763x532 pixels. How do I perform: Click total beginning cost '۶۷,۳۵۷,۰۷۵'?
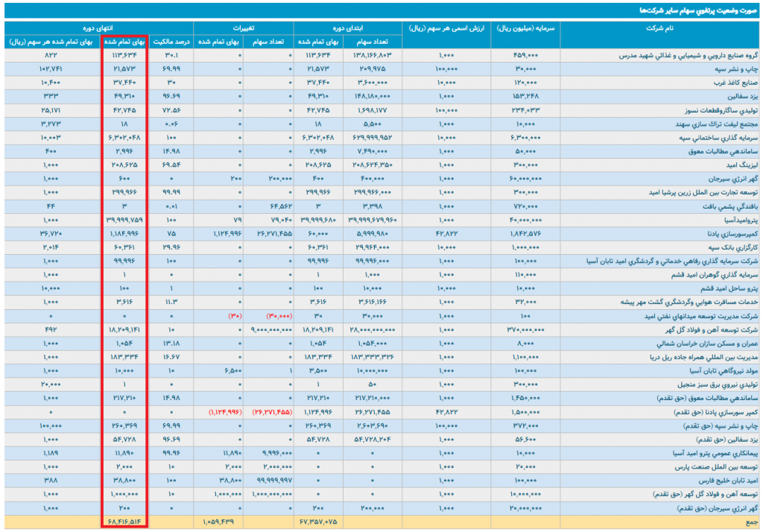tap(318, 522)
